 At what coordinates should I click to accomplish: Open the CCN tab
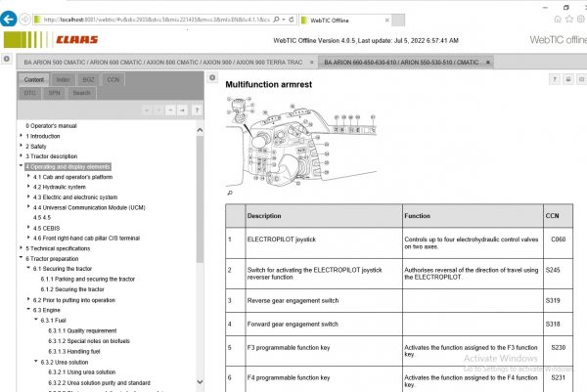tap(113, 80)
